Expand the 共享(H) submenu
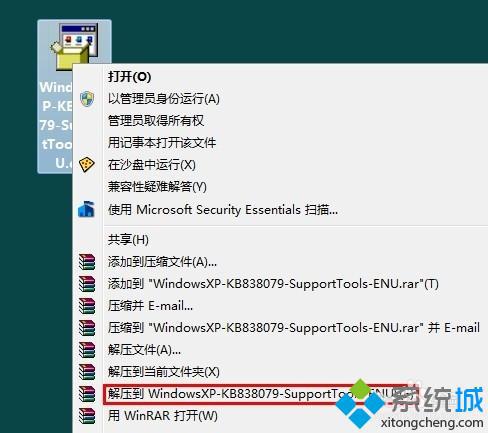488x433 pixels. [x=128, y=240]
